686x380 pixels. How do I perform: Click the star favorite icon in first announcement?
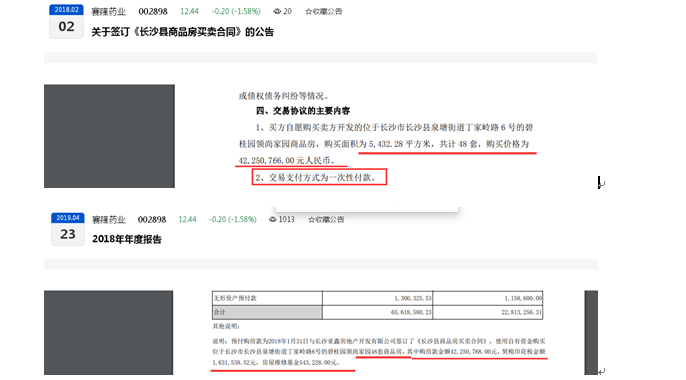click(x=308, y=11)
